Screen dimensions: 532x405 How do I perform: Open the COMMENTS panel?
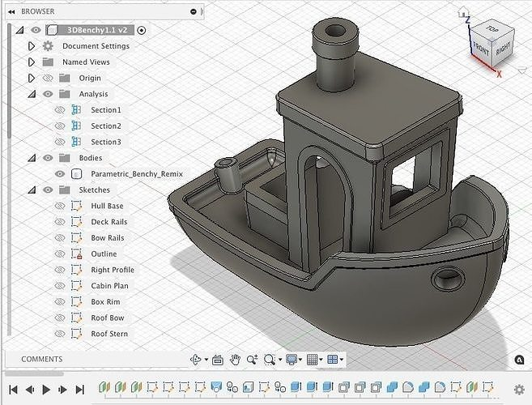[42, 359]
